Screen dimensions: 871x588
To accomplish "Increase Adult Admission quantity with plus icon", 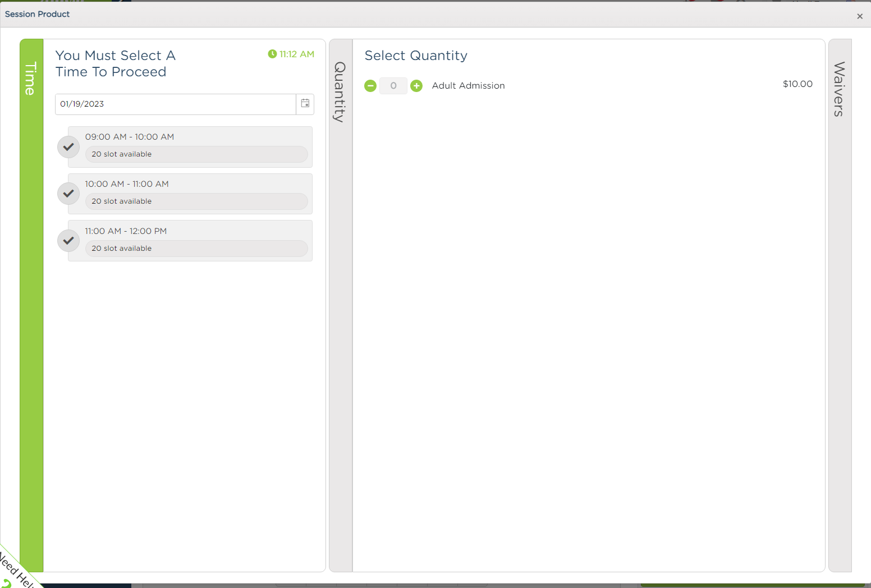I will click(416, 86).
